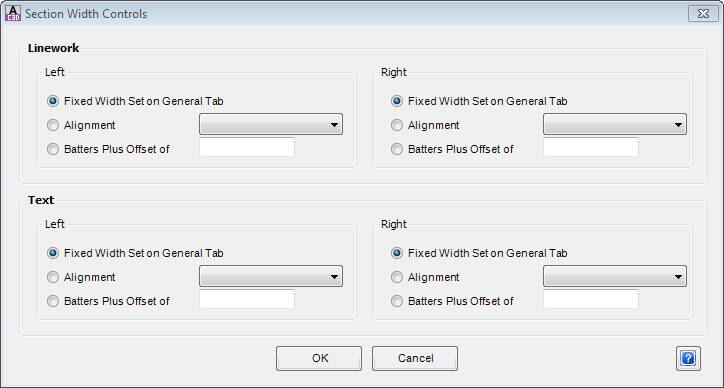
Task: Expand the Linework Right Alignment dropdown
Action: pos(615,124)
